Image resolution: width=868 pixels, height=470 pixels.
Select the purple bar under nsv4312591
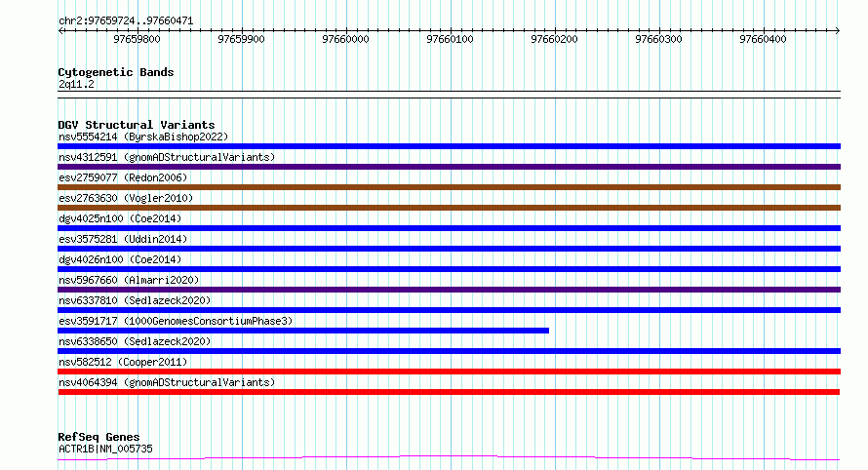449,167
